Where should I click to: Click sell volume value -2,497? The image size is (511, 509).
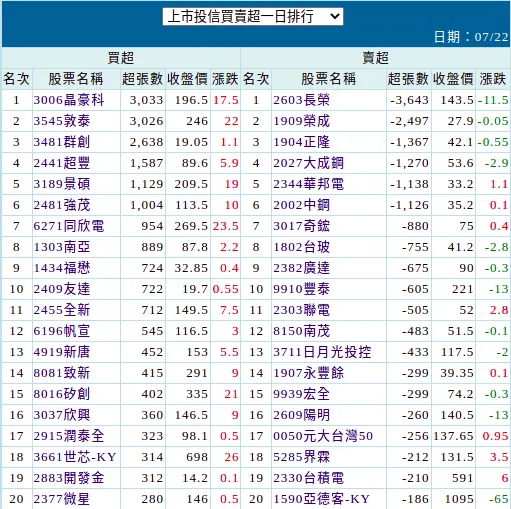409,121
